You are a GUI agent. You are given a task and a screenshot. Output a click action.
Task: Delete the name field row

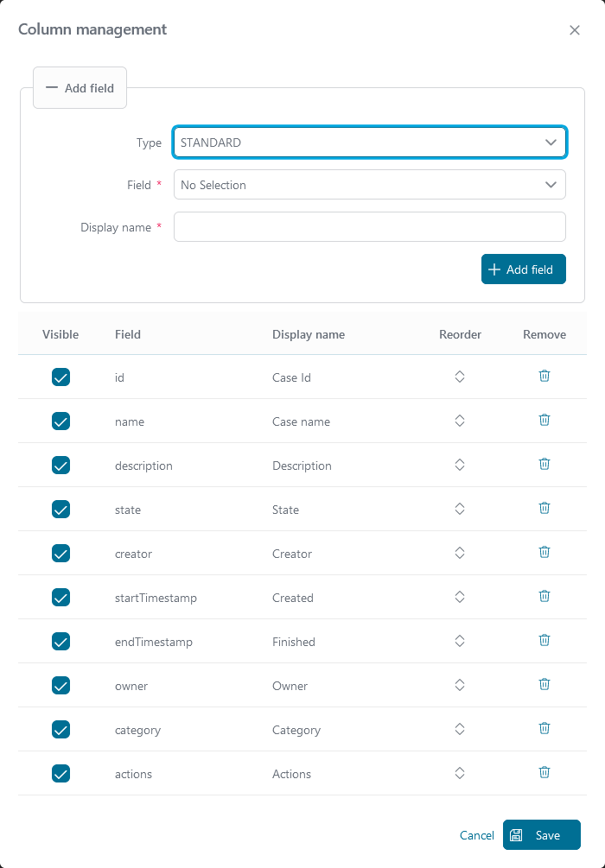(x=544, y=420)
